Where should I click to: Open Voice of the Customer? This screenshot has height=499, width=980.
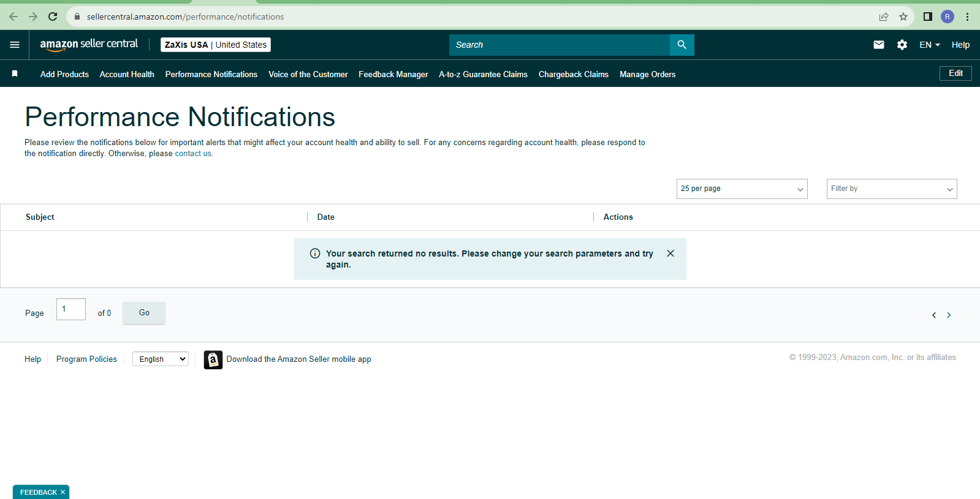point(308,74)
